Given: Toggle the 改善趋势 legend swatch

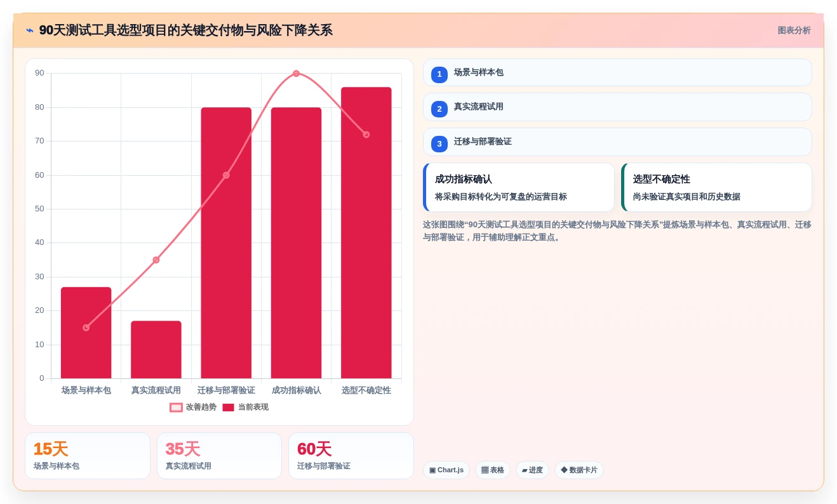Looking at the screenshot, I should [x=176, y=408].
